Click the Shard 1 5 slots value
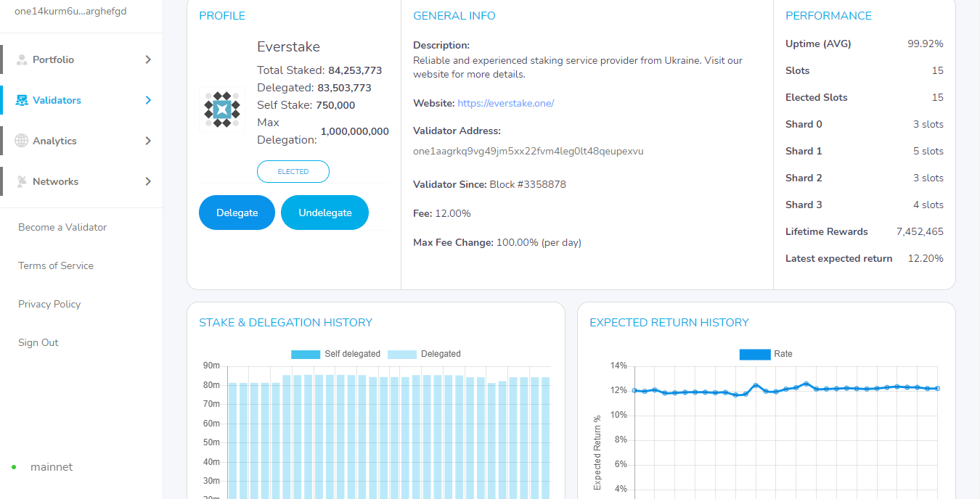Viewport: 980px width, 499px height. [928, 151]
